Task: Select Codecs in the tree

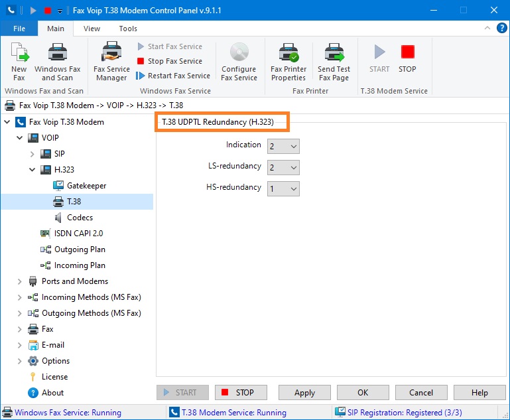Action: [80, 218]
